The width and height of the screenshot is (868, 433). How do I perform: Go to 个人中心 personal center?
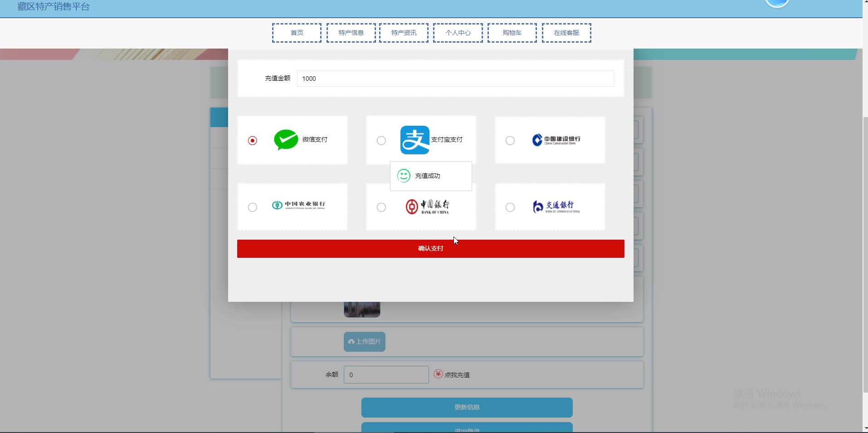tap(458, 33)
